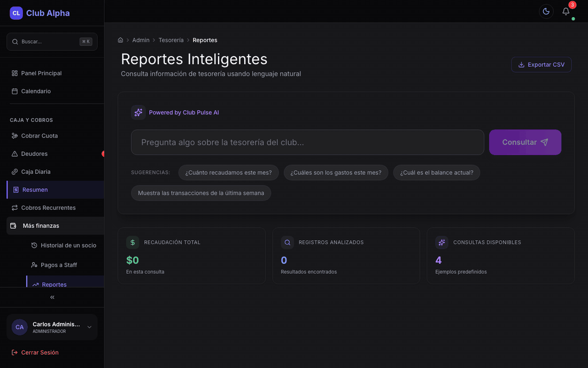Click the Calendario calendar icon

click(14, 91)
